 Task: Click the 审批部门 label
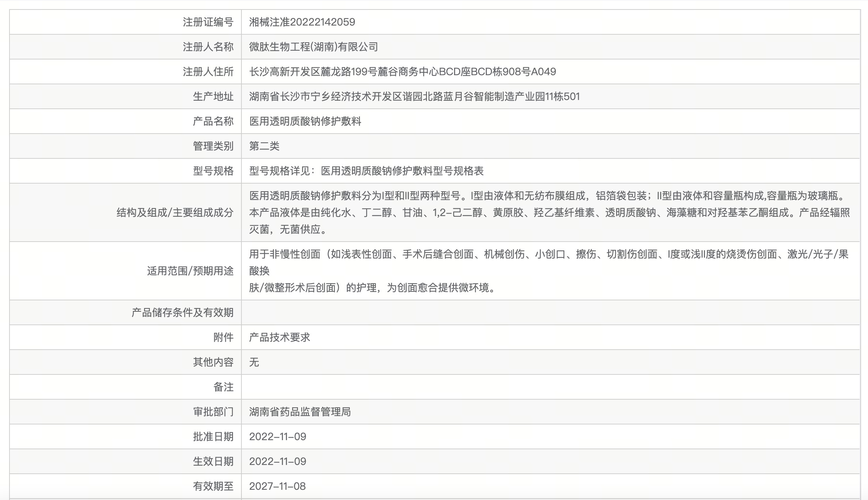(213, 412)
